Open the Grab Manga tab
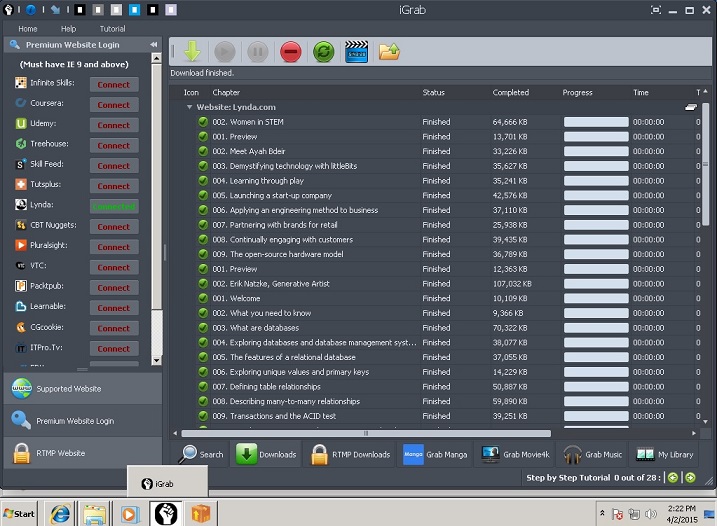Image resolution: width=717 pixels, height=526 pixels. pyautogui.click(x=435, y=455)
